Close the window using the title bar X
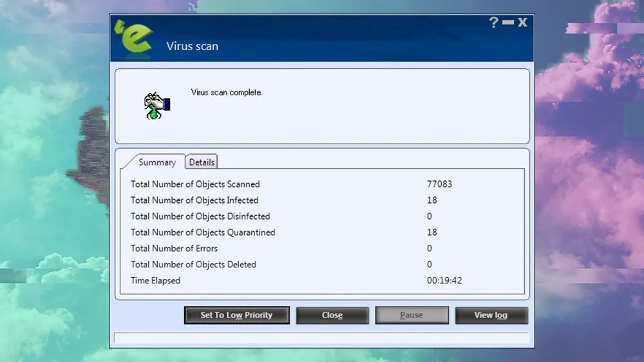The width and height of the screenshot is (644, 362). pos(522,23)
